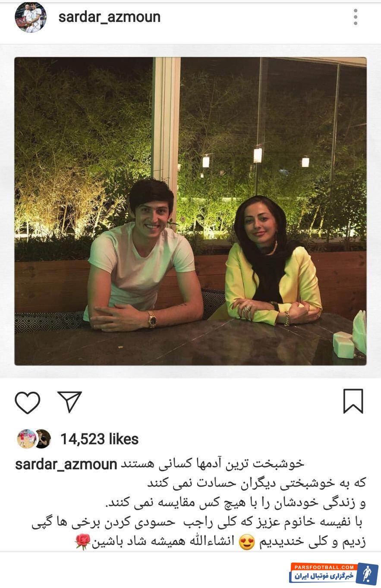Tap the first liker avatar beside likes
This screenshot has height=588, width=381.
coord(26,439)
